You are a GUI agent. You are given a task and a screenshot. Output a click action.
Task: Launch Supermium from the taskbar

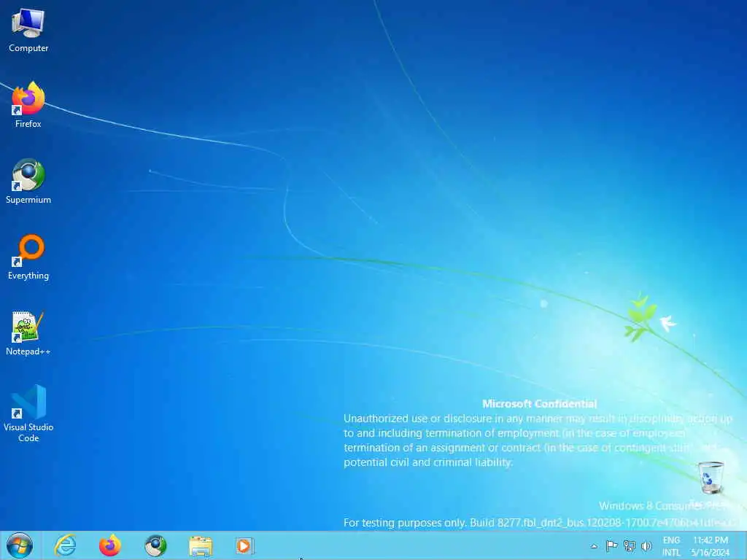155,545
